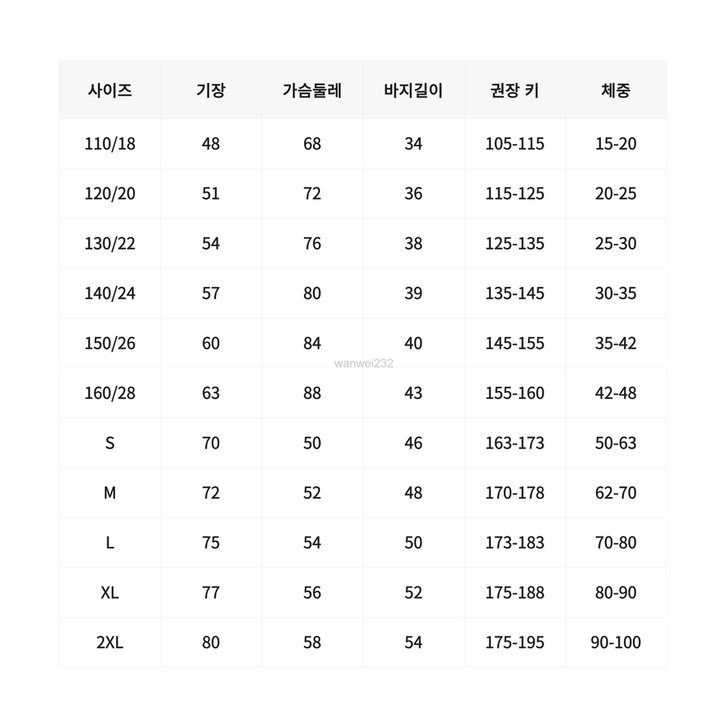Click the 기장 column header
This screenshot has width=728, height=728.
pos(211,91)
